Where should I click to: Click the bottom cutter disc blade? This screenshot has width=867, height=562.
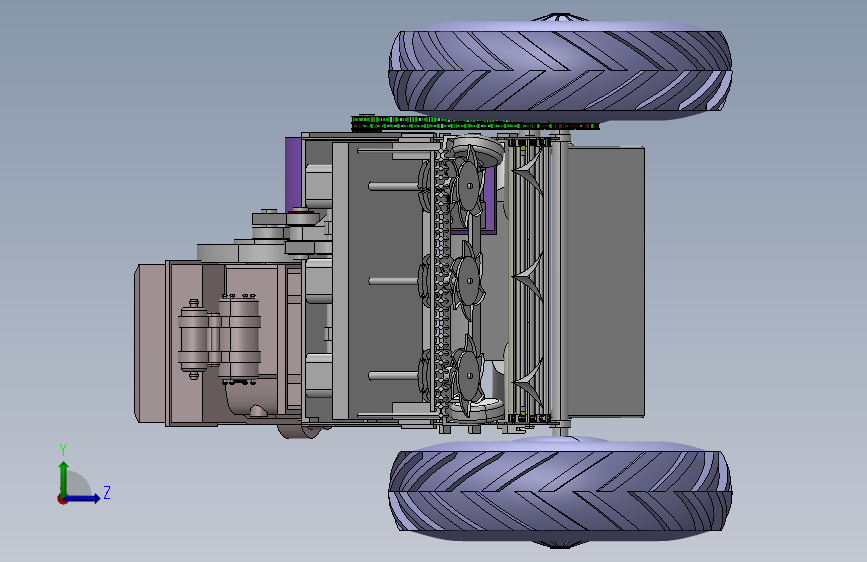pos(469,376)
